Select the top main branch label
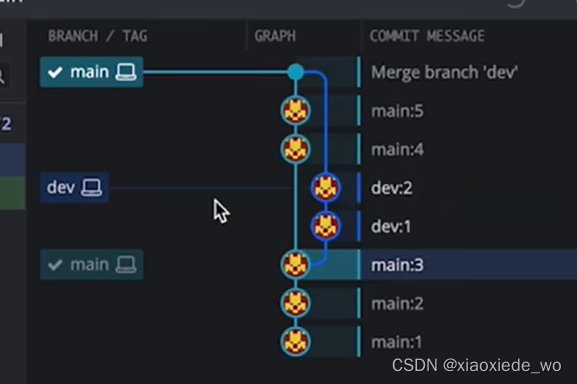Image resolution: width=577 pixels, height=384 pixels. (x=91, y=72)
